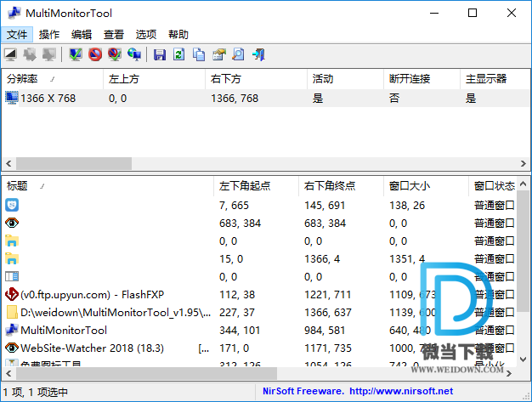Enable selected monitors with green check icon

click(x=76, y=54)
